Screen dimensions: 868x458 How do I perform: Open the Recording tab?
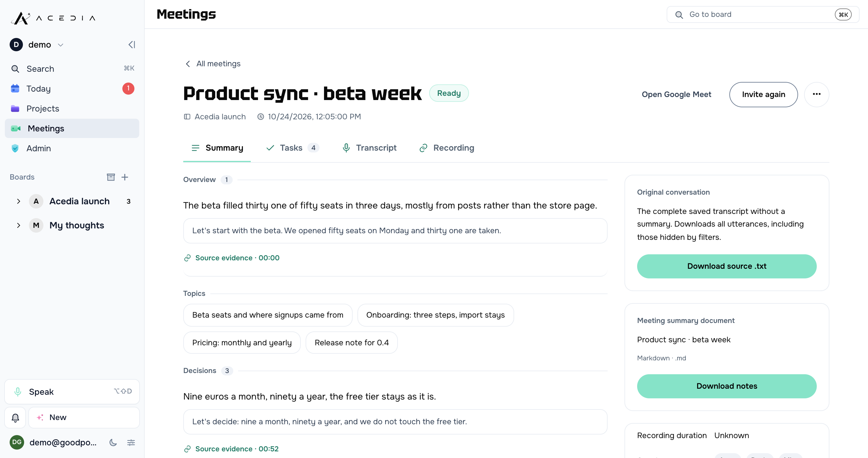(x=447, y=148)
